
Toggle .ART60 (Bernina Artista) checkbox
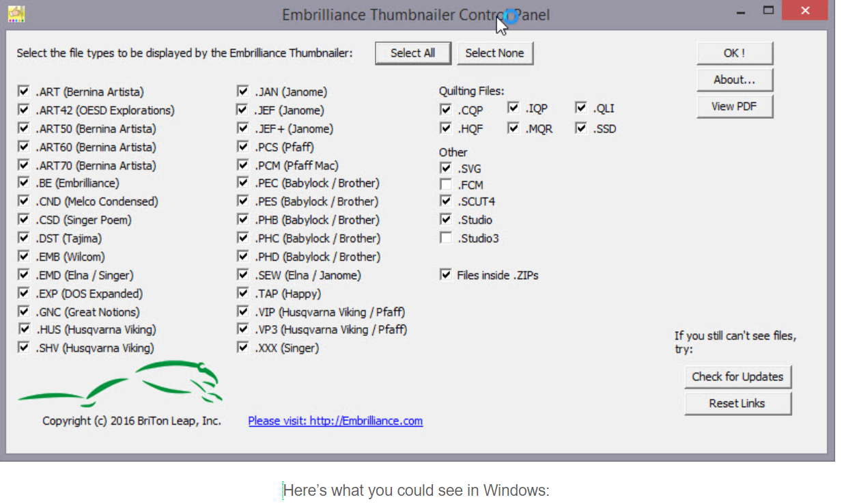click(x=25, y=146)
